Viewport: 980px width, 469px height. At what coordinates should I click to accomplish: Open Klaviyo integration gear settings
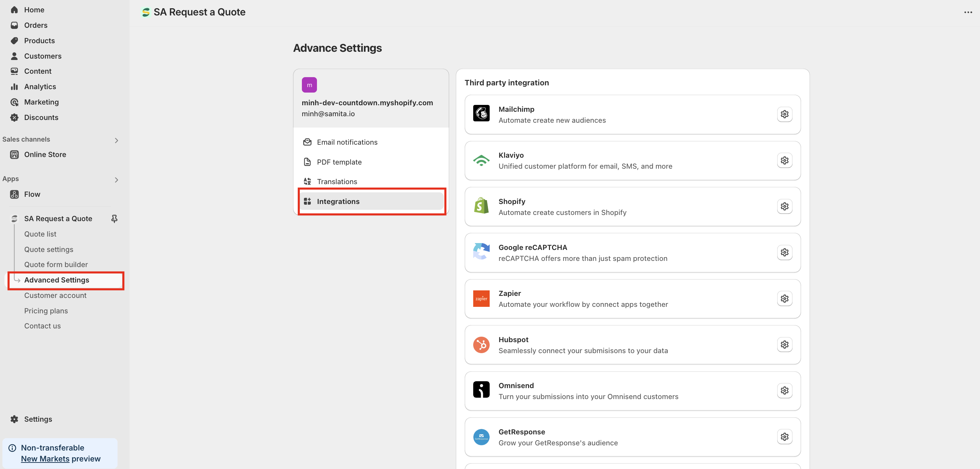(784, 160)
